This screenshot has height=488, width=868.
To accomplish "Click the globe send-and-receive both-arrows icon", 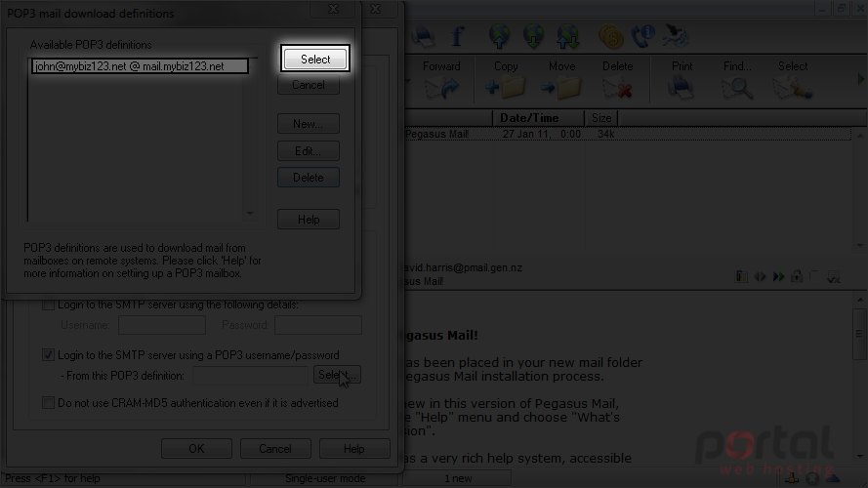I will point(568,36).
